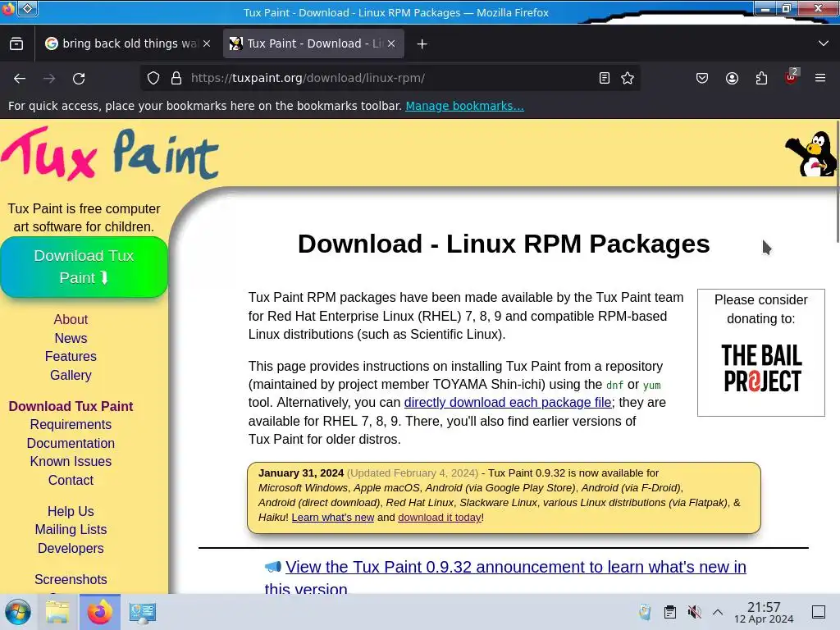Open the file manager taskbar icon
Image resolution: width=840 pixels, height=630 pixels.
pos(57,612)
